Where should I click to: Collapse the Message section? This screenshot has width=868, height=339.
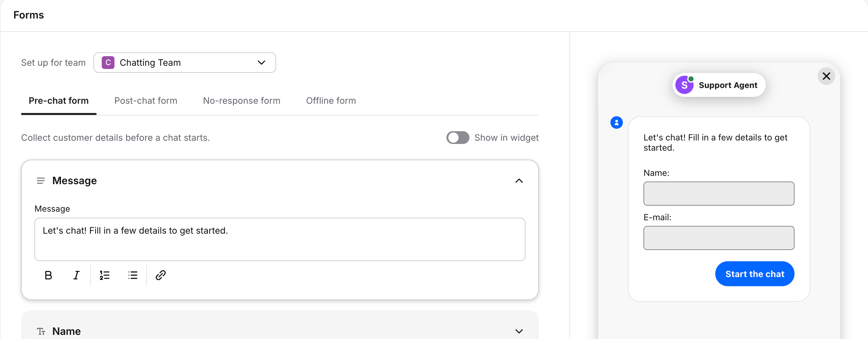click(x=519, y=181)
